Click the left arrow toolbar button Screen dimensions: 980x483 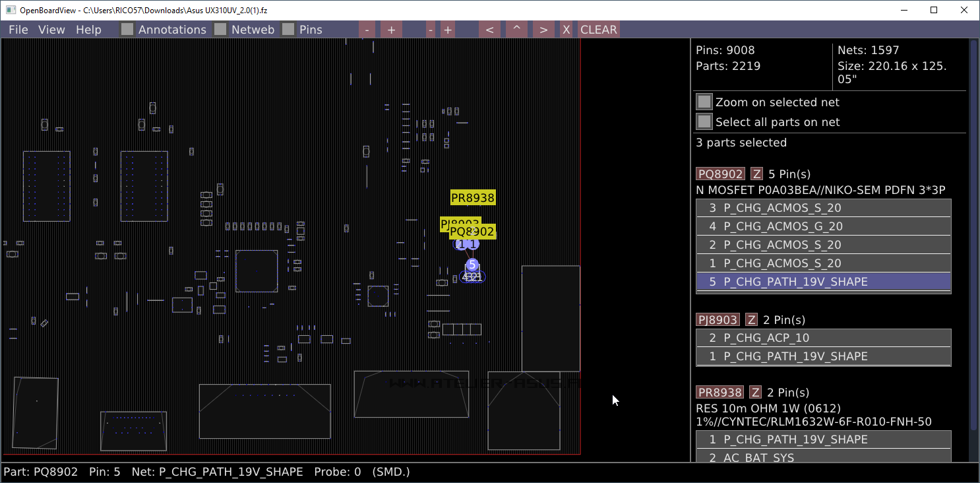point(489,30)
